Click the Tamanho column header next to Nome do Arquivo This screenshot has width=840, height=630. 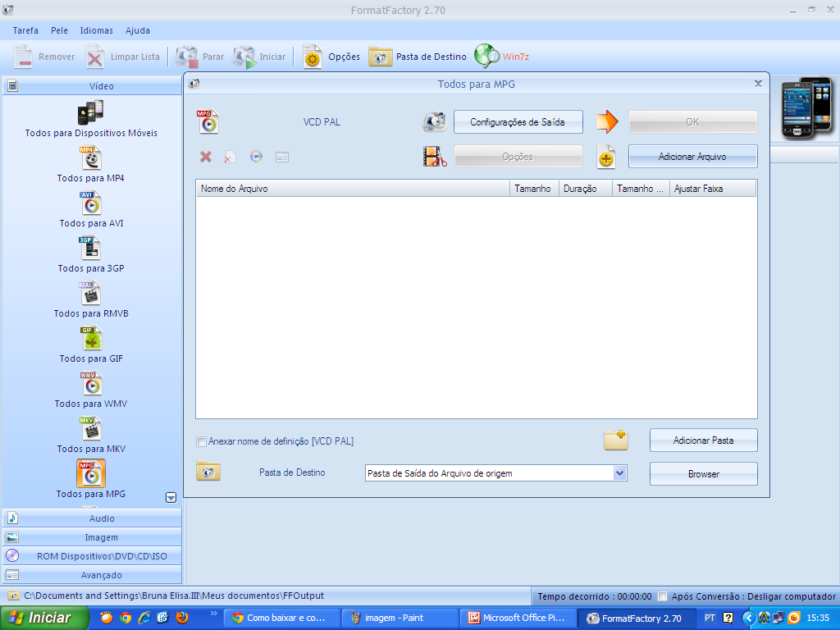[533, 189]
